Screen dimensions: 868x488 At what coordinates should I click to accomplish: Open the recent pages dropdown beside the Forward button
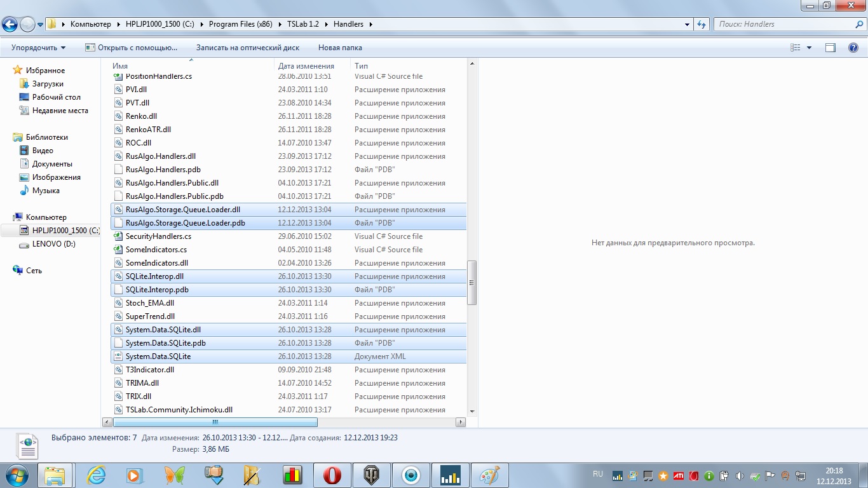point(40,25)
